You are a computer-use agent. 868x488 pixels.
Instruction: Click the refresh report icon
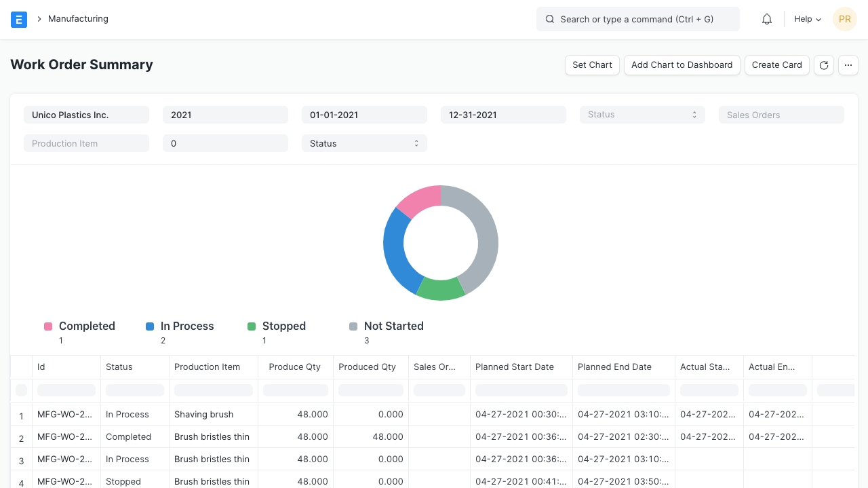click(824, 65)
